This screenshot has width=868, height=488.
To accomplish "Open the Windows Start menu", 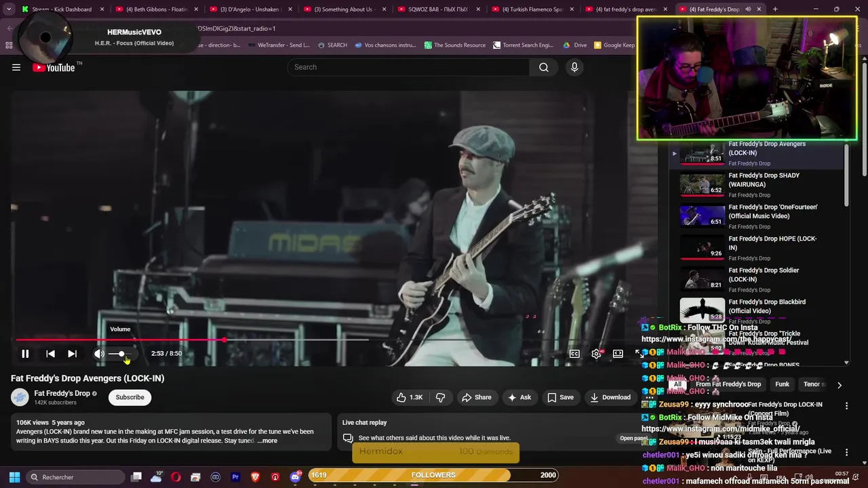I will click(x=14, y=477).
